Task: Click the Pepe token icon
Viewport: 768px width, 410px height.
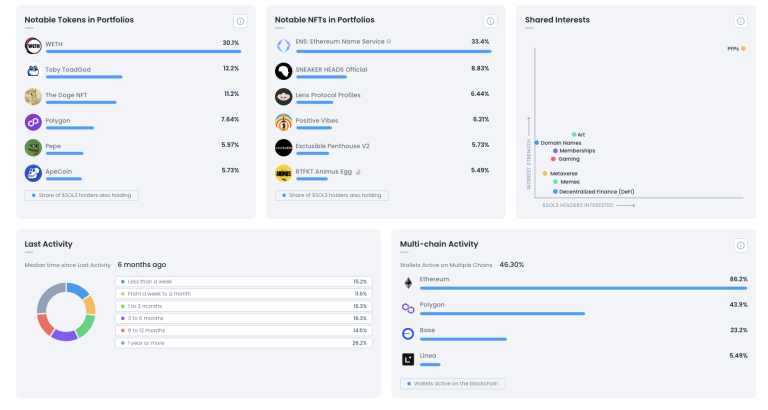Action: (33, 147)
